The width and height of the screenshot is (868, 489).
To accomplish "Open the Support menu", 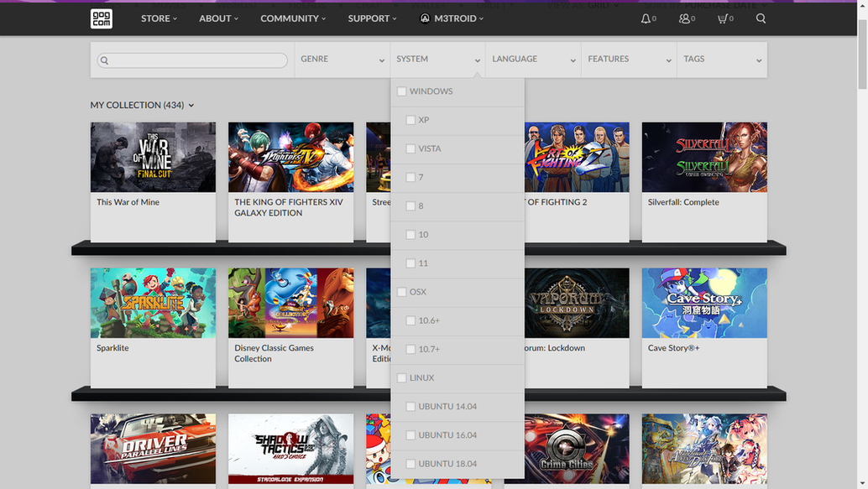I will pos(372,18).
